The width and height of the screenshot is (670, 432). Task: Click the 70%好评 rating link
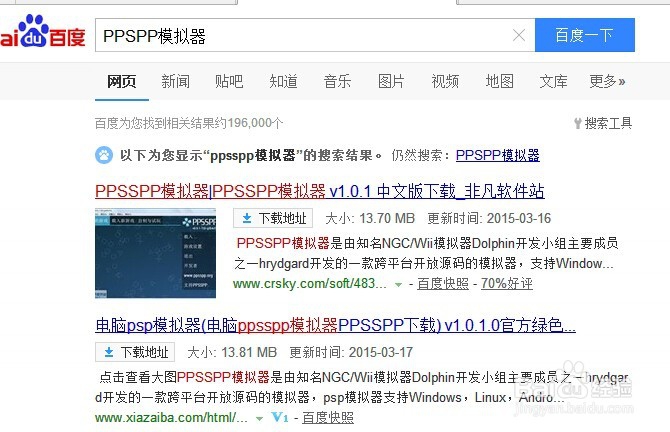pos(507,283)
